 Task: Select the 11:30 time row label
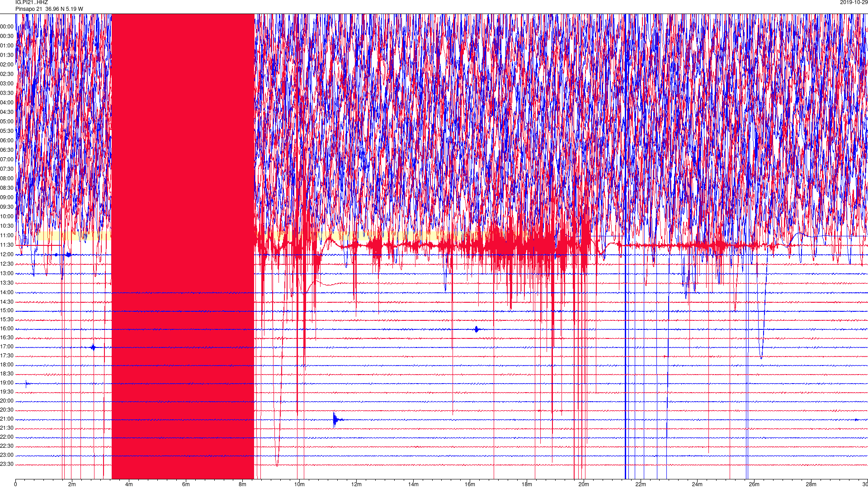(7, 245)
